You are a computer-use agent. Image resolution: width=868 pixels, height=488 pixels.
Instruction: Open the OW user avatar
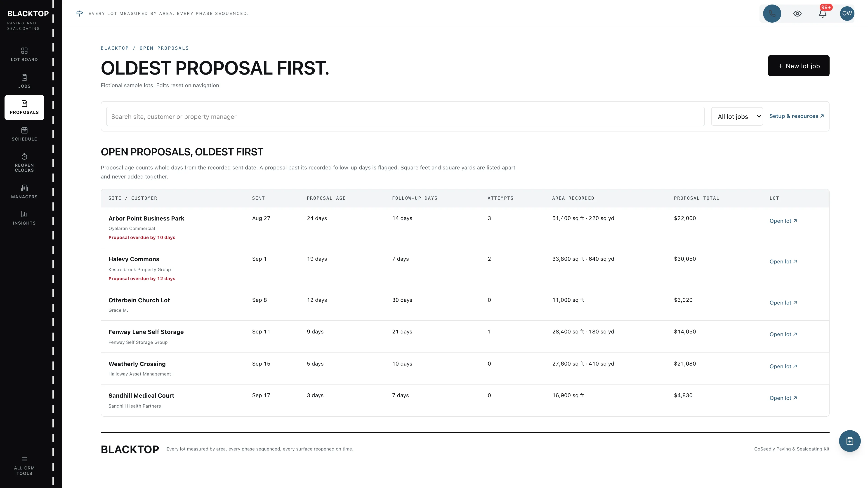(847, 14)
